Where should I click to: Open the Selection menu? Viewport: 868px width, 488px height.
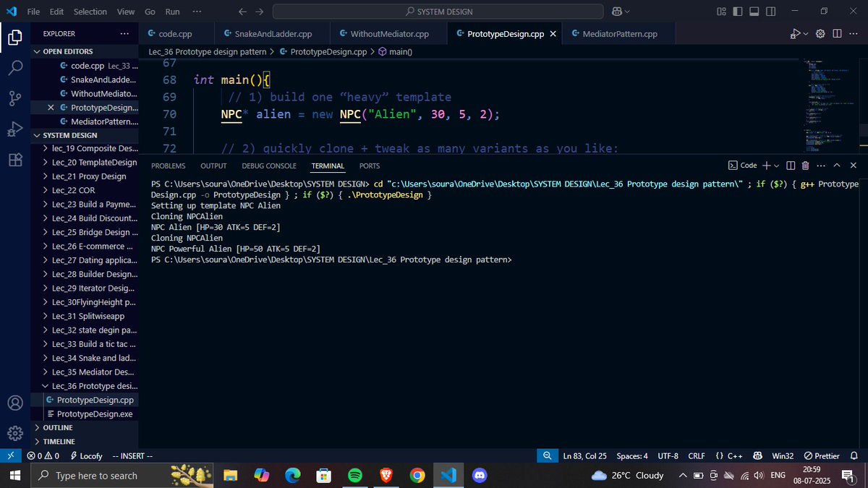pyautogui.click(x=90, y=12)
